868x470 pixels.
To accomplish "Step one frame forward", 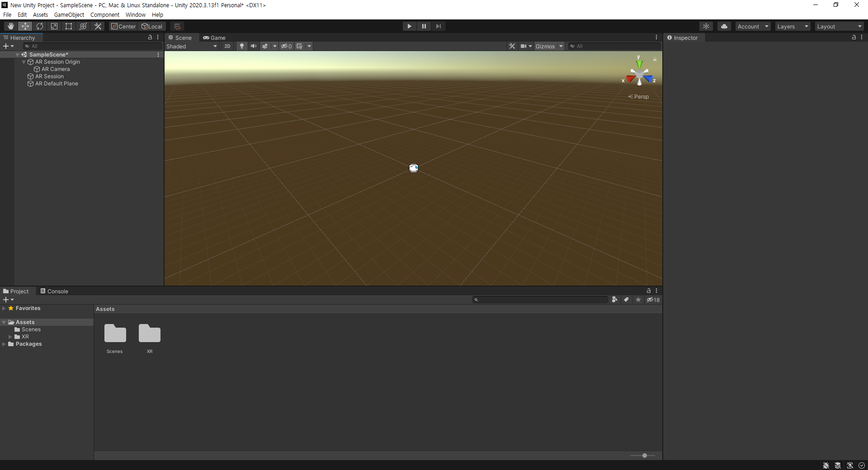I will [x=439, y=26].
